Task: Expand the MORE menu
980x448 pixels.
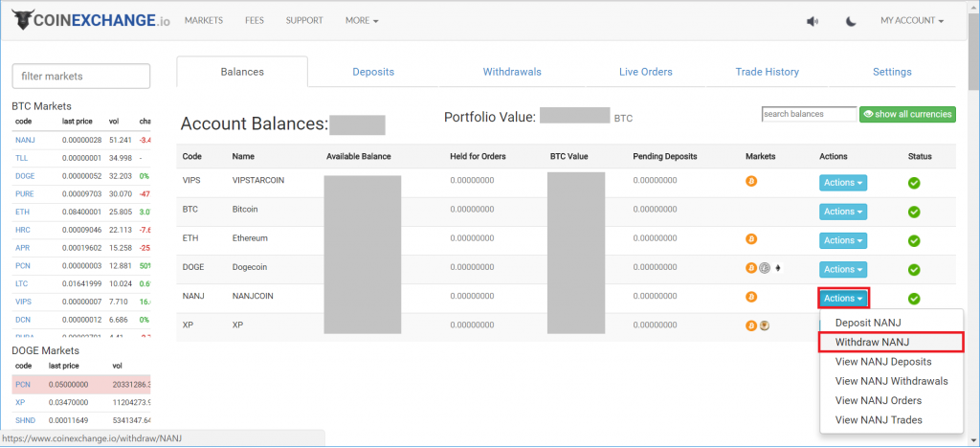Action: (362, 21)
